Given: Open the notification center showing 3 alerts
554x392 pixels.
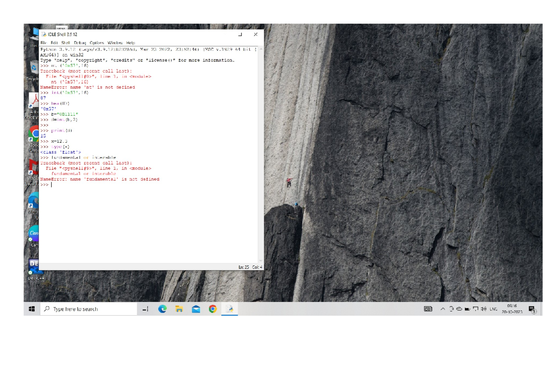Looking at the screenshot, I should [x=531, y=308].
